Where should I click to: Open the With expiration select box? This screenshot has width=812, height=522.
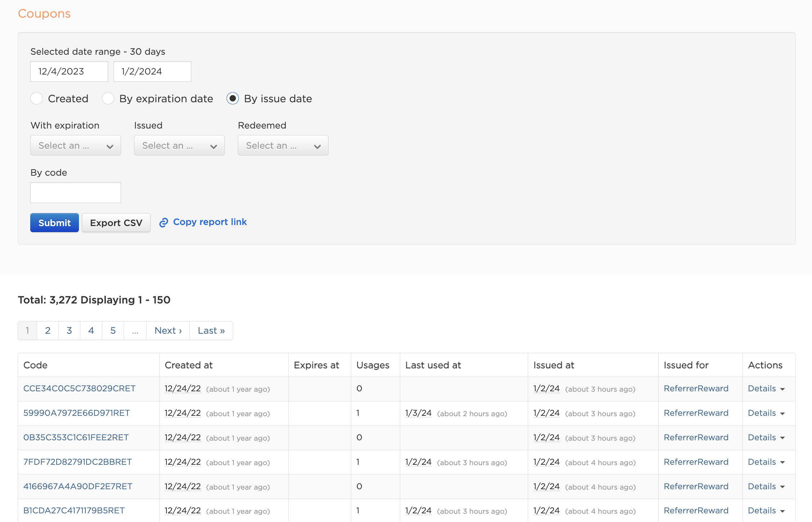point(76,145)
